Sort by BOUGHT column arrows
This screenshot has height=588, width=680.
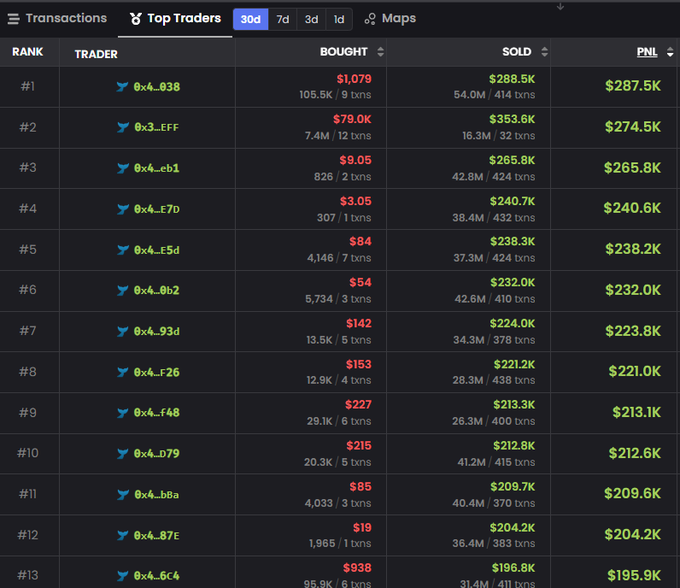[380, 52]
